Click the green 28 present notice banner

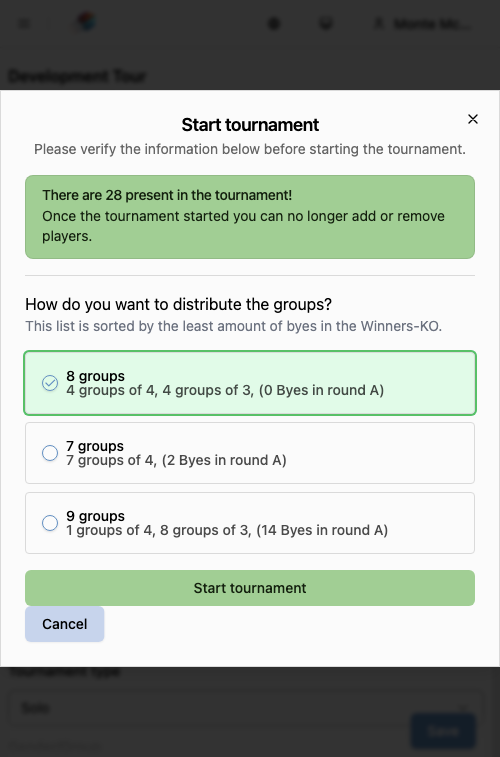250,217
